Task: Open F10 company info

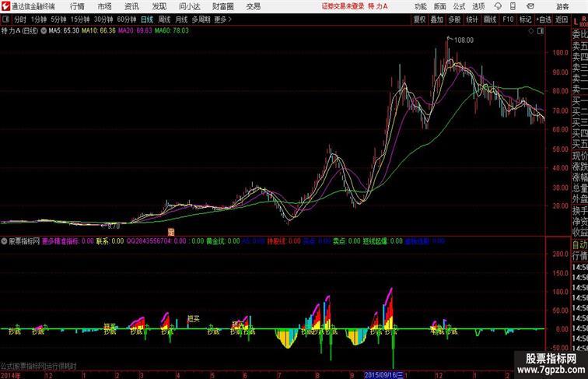Action: click(508, 19)
